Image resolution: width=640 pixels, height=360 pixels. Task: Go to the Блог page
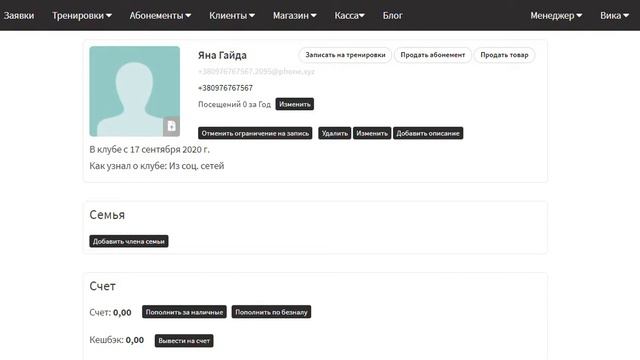tap(392, 16)
